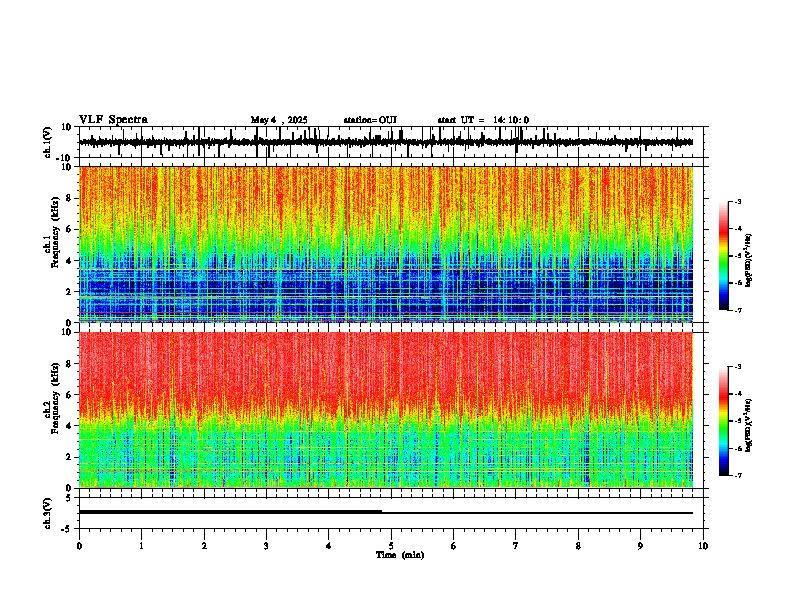Click the "ch.3(V)" axis label
The height and width of the screenshot is (612, 792).
[x=48, y=514]
